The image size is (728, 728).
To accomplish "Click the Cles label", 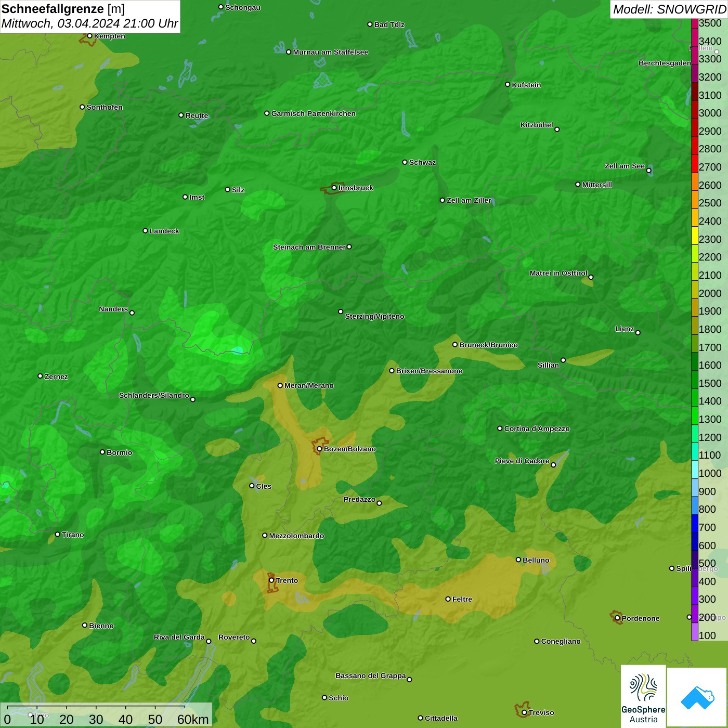I will (264, 486).
